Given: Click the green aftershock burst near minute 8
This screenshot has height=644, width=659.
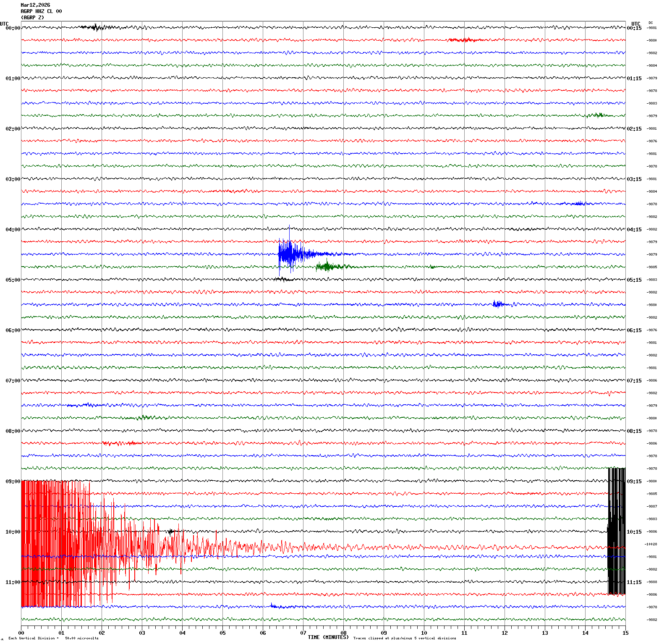Looking at the screenshot, I should tap(329, 266).
